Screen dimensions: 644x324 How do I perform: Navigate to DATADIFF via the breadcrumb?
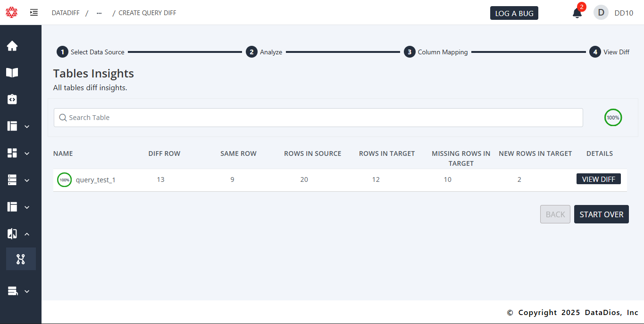pyautogui.click(x=66, y=13)
